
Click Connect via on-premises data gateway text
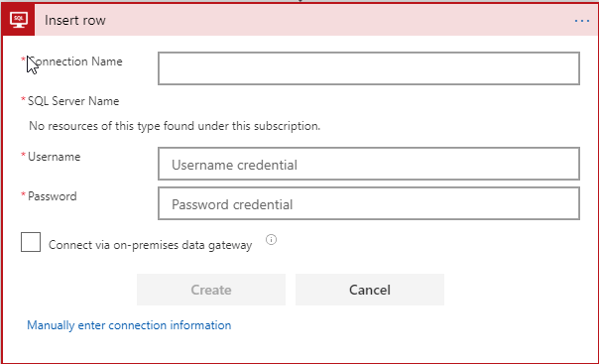150,245
